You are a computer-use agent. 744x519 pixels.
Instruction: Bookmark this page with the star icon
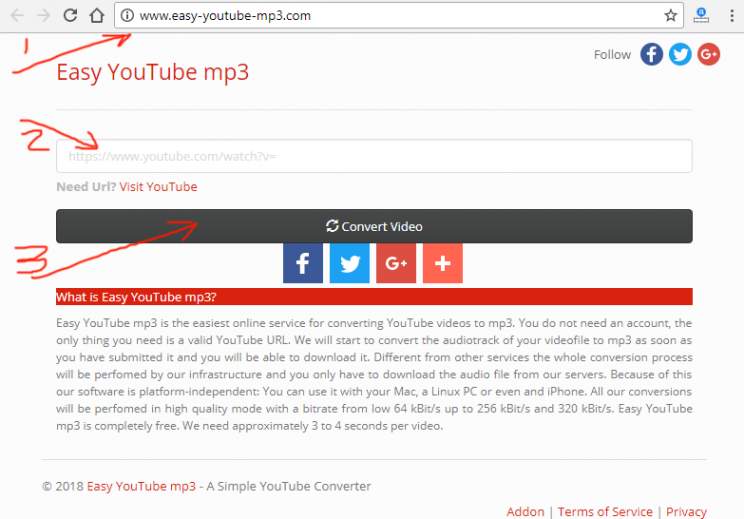(x=670, y=16)
